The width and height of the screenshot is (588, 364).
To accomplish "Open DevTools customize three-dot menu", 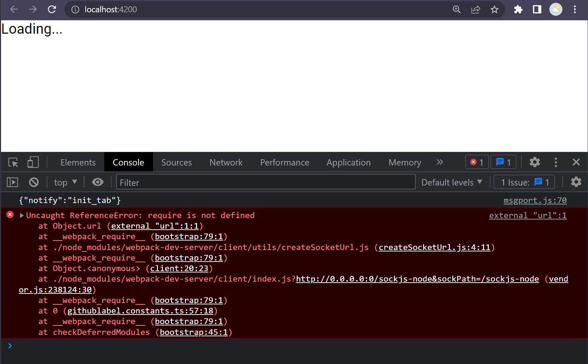I will (x=556, y=162).
